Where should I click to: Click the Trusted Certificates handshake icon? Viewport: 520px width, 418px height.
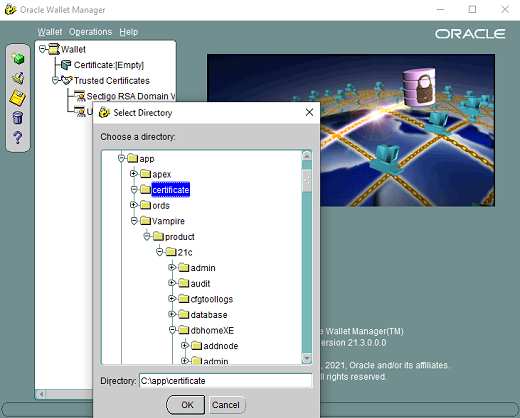(x=67, y=80)
